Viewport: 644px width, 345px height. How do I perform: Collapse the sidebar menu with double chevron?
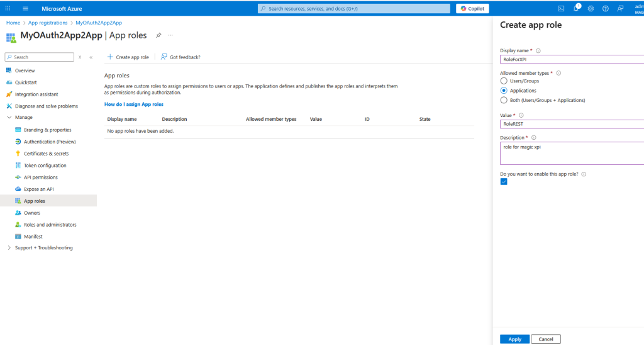click(91, 57)
